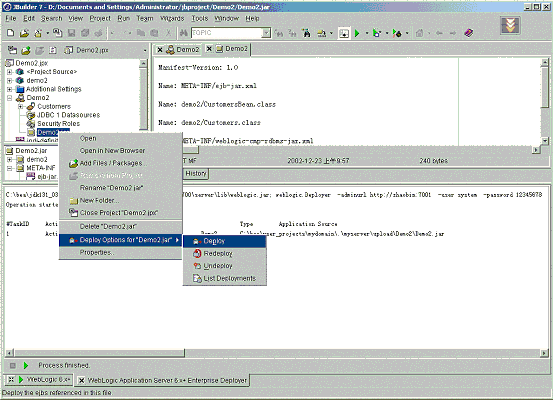Select Redeploy in the submenu
This screenshot has height=400, width=553.
click(x=225, y=254)
